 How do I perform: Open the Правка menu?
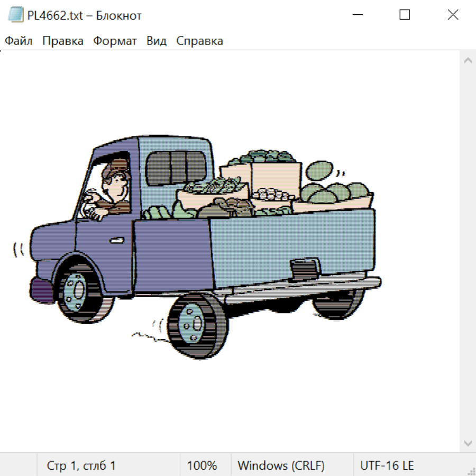pos(63,41)
